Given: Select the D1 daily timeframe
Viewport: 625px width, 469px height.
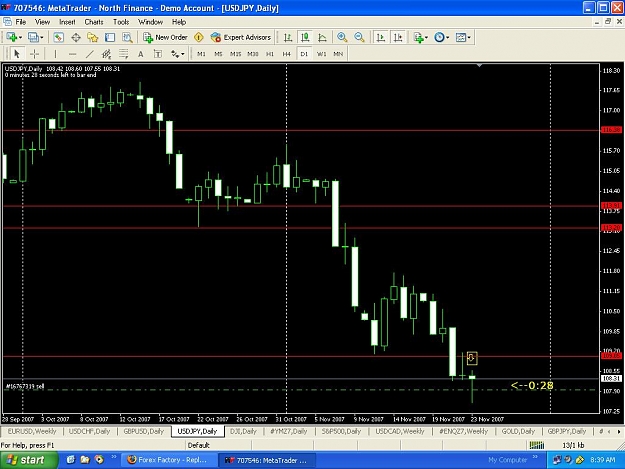Looking at the screenshot, I should click(304, 54).
